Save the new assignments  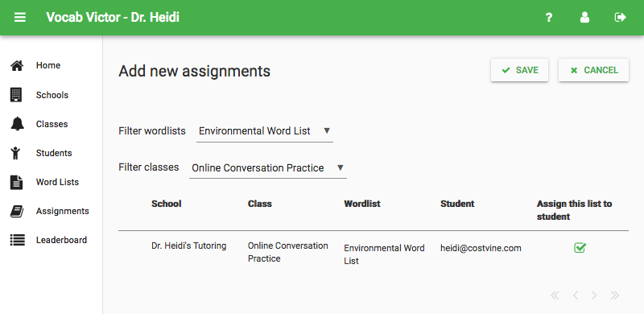point(519,70)
